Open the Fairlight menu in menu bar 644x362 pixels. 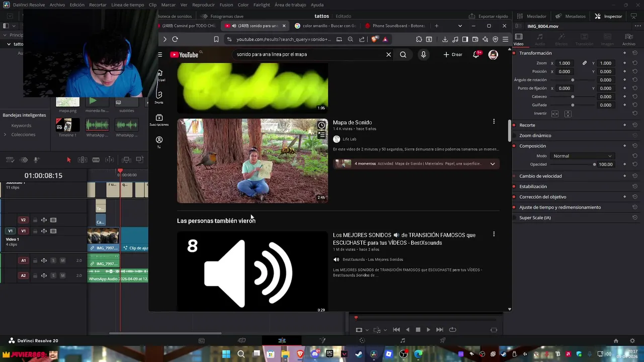[262, 5]
